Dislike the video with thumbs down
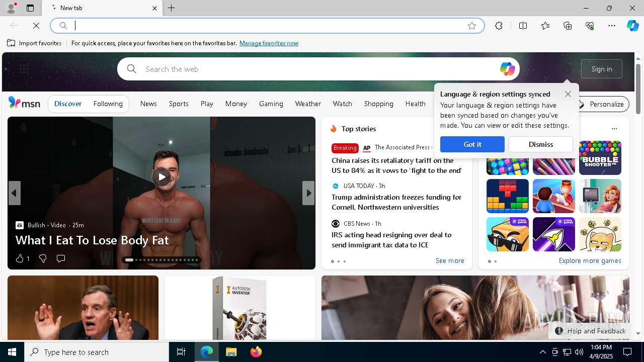The width and height of the screenshot is (644, 362). click(43, 258)
